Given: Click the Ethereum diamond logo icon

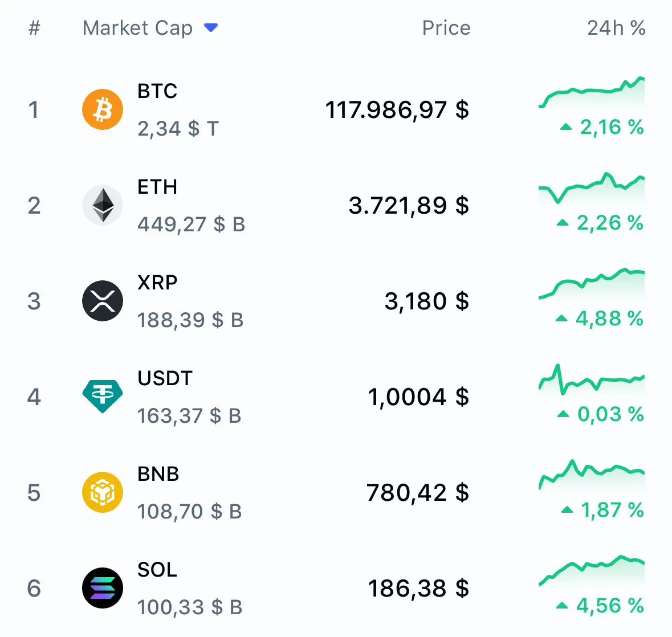Looking at the screenshot, I should coord(103,205).
